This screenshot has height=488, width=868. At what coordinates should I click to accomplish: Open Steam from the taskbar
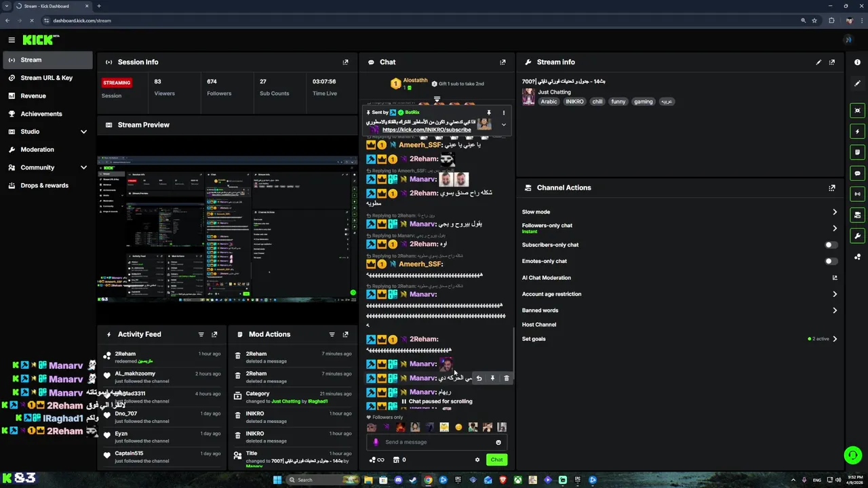[413, 480]
